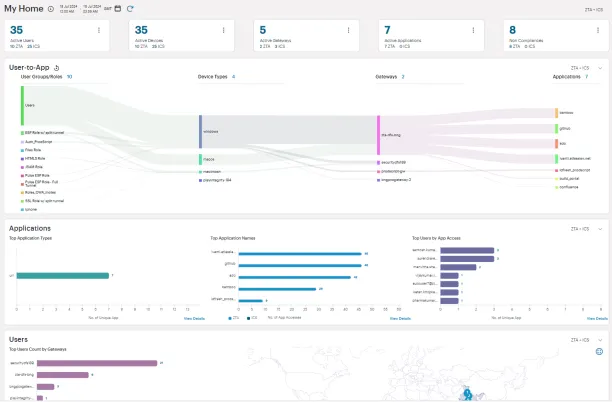
Task: Click the reset icon next to User-to-App
Action: (x=57, y=68)
